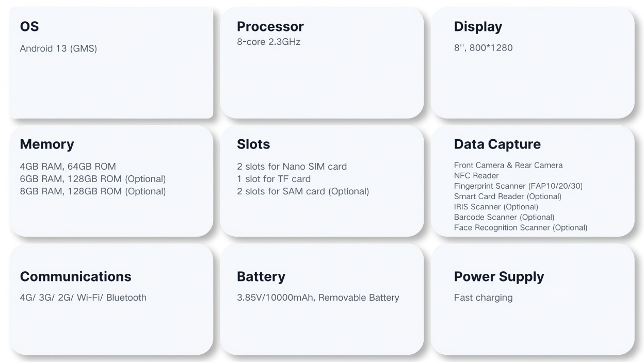Click the Memory card heading
Viewport: 644px width, 362px height.
tap(47, 144)
